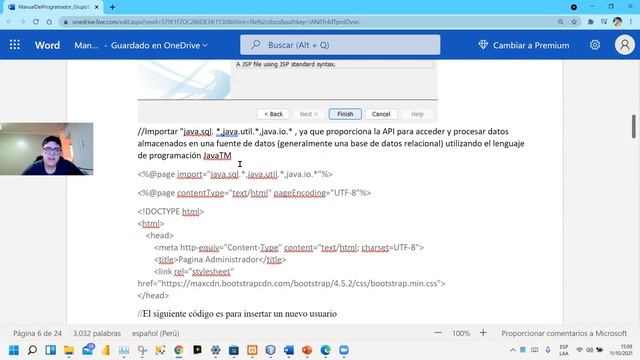Screen dimensions: 640x360
Task: Click the zoom magnifier icon in address bar
Action: coord(561,22)
